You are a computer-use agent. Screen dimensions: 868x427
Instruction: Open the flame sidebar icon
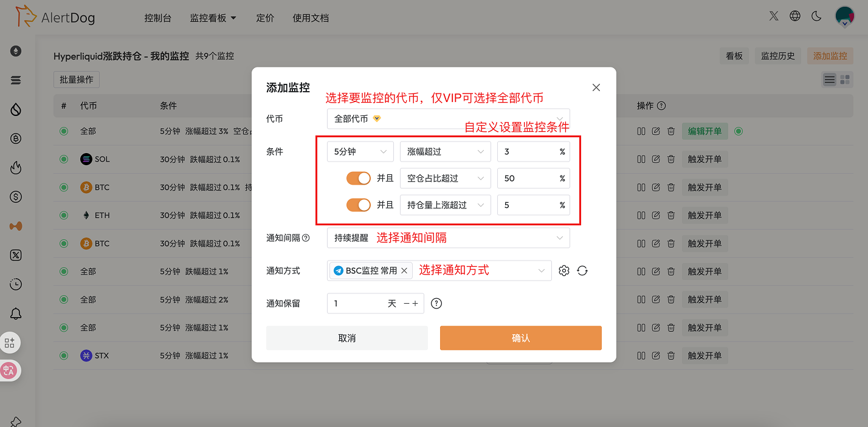point(16,168)
